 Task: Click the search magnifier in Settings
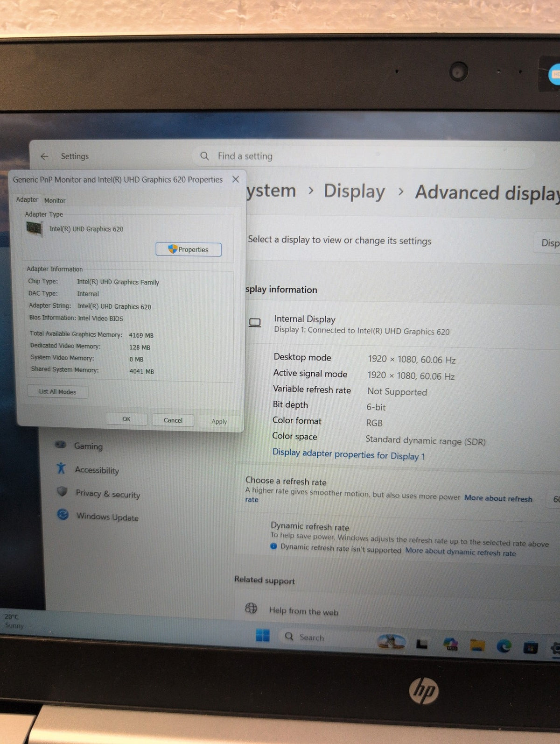click(x=204, y=156)
